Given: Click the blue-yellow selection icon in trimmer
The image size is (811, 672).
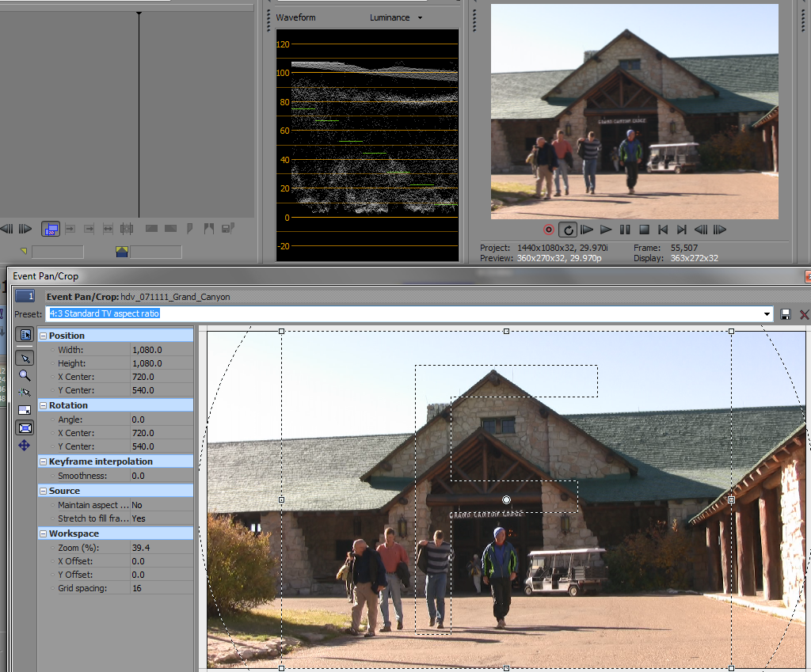Looking at the screenshot, I should pyautogui.click(x=122, y=252).
